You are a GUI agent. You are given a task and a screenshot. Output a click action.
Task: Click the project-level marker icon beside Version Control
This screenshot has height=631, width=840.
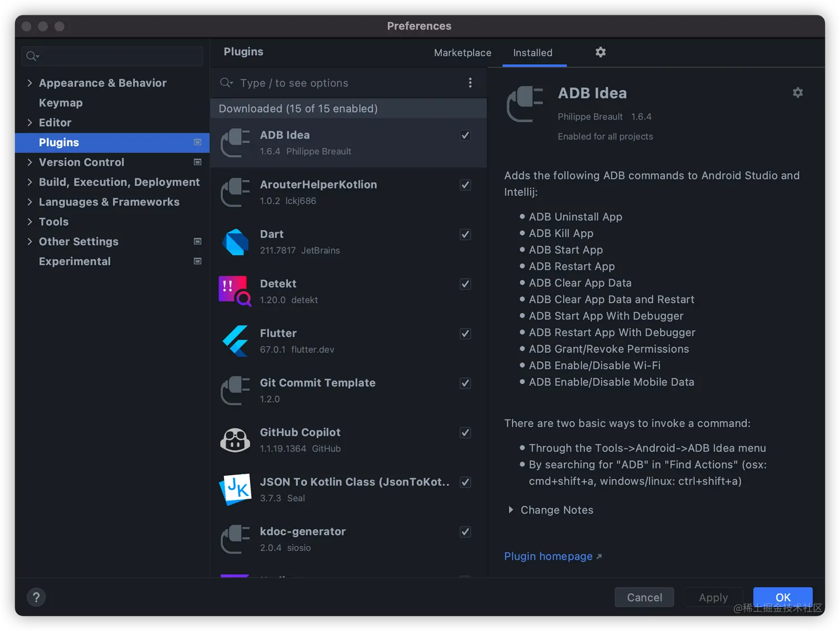pyautogui.click(x=197, y=162)
